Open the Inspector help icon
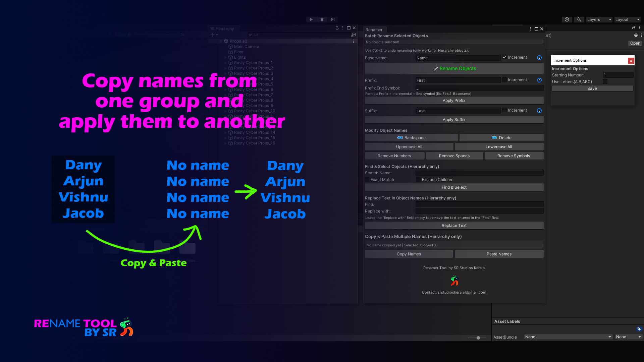Image resolution: width=644 pixels, height=362 pixels. click(x=636, y=35)
